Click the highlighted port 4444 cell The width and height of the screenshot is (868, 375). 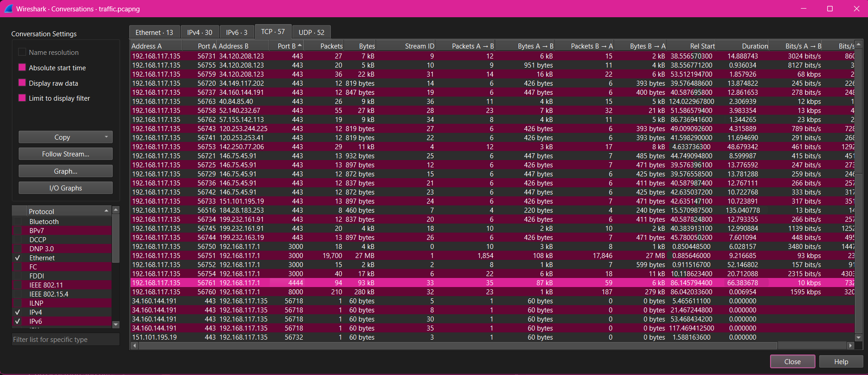coord(287,282)
